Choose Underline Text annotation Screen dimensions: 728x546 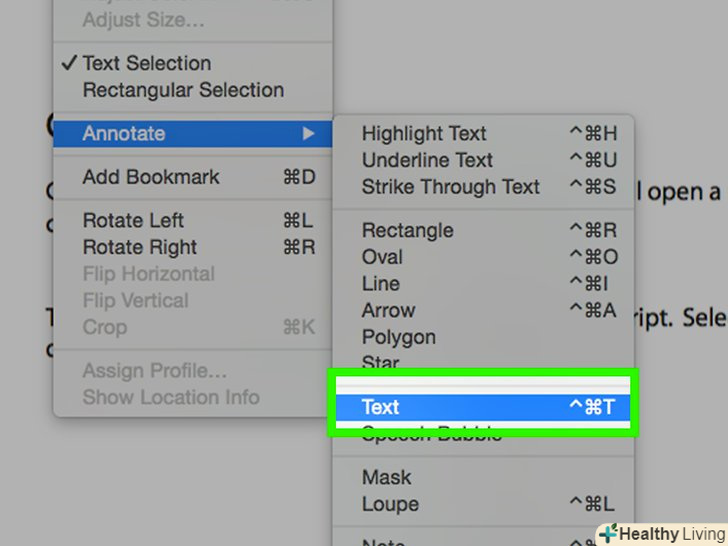pos(427,160)
